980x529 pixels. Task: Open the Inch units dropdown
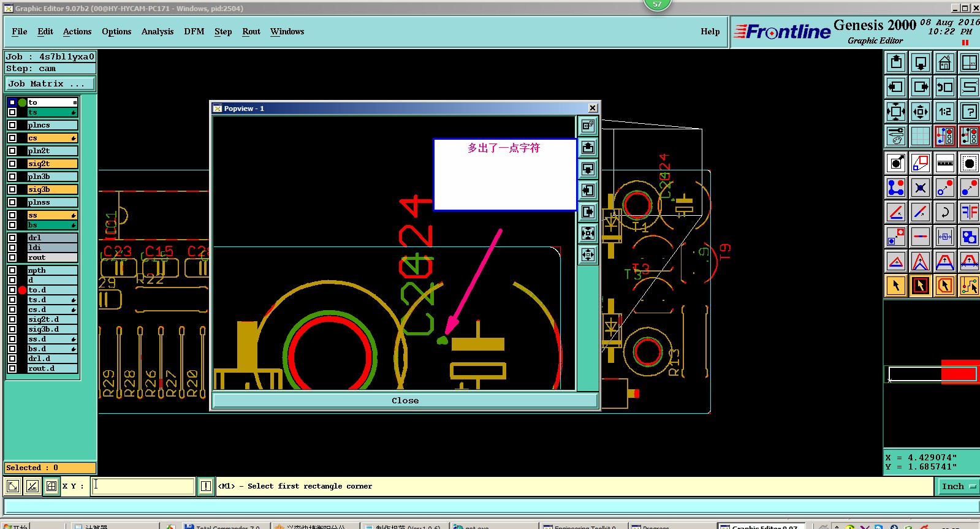pyautogui.click(x=958, y=486)
